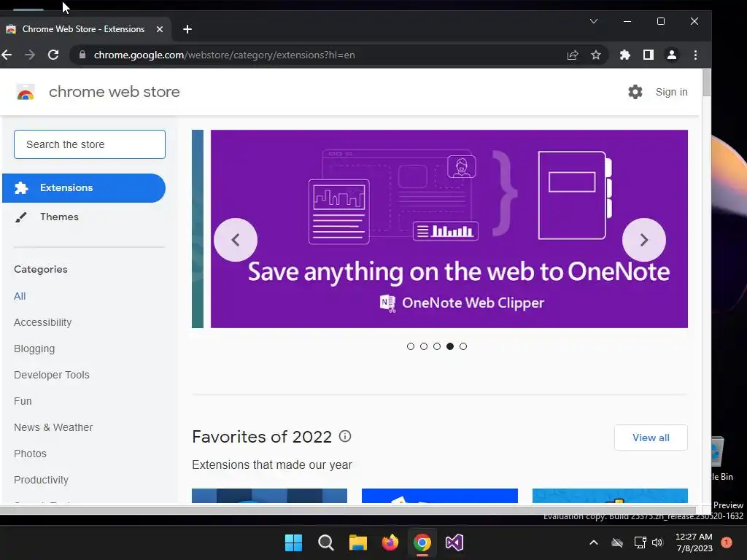The width and height of the screenshot is (747, 560).
Task: Open Chrome side panel
Action: [x=649, y=55]
